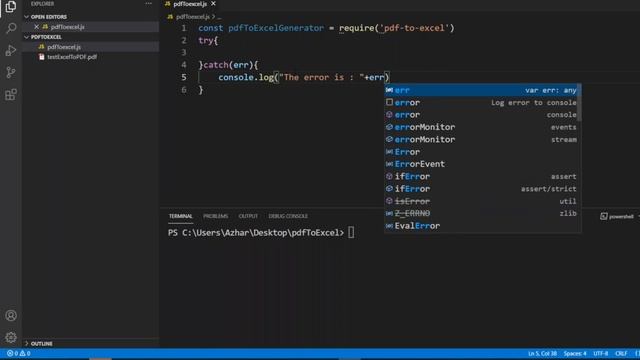Open Run and Debug view
640x360 pixels.
(11, 50)
